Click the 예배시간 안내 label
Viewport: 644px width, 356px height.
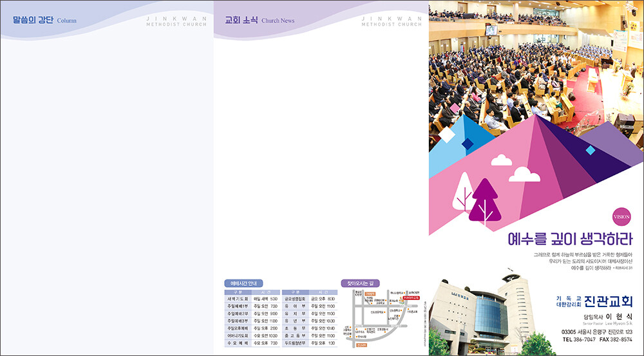[x=243, y=283]
